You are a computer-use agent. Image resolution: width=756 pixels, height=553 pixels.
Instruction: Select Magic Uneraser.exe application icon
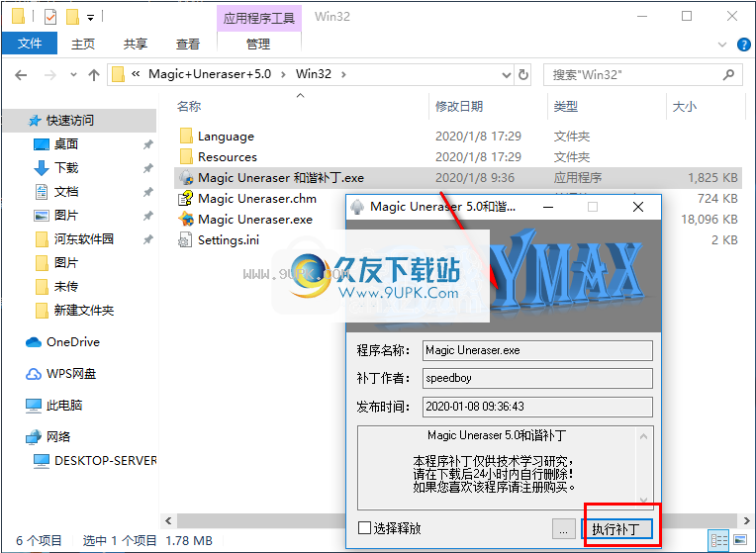point(186,219)
